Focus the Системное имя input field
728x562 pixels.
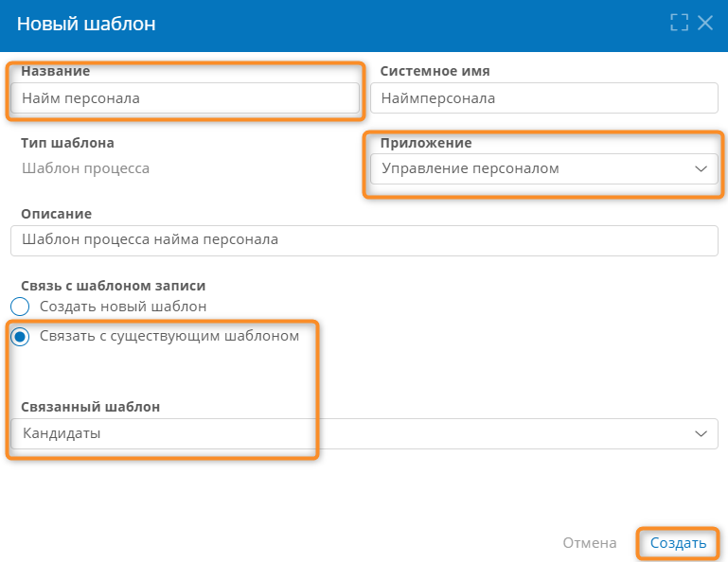pos(544,97)
